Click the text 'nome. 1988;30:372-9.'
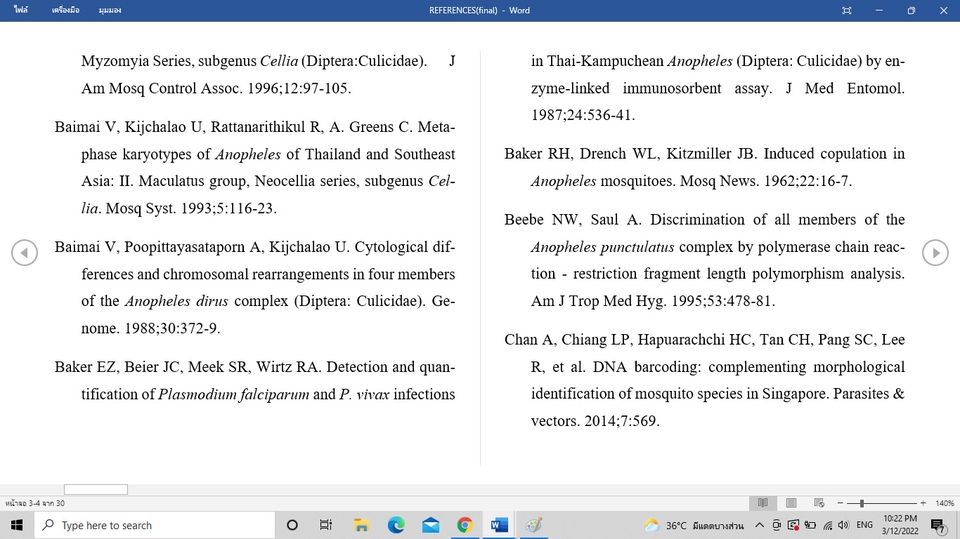This screenshot has width=960, height=539. (x=151, y=328)
